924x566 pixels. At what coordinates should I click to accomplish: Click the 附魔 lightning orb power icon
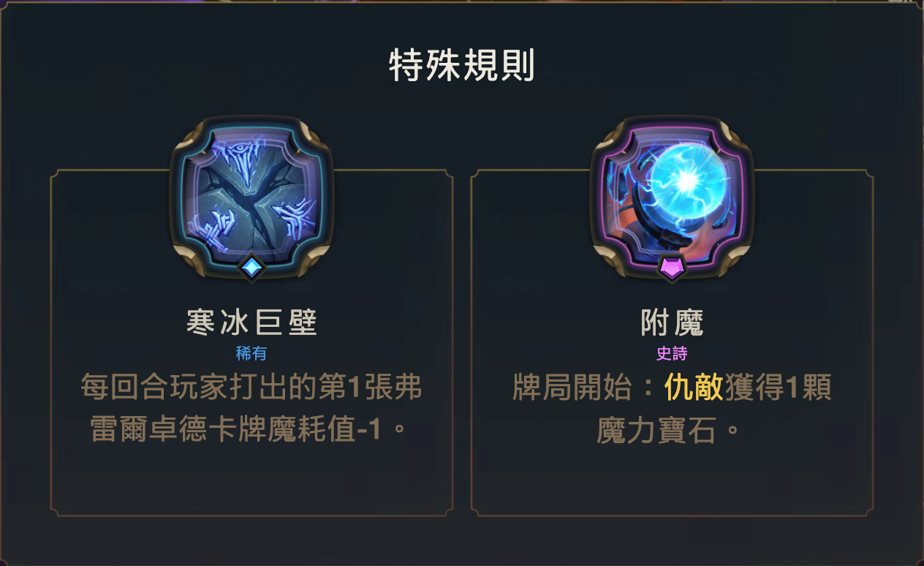pyautogui.click(x=672, y=197)
